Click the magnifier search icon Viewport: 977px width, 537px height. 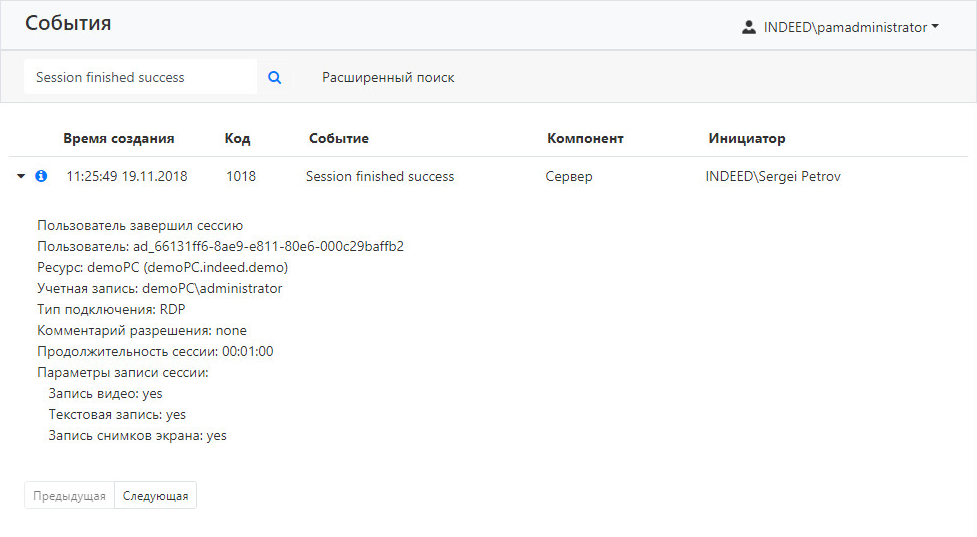click(275, 77)
